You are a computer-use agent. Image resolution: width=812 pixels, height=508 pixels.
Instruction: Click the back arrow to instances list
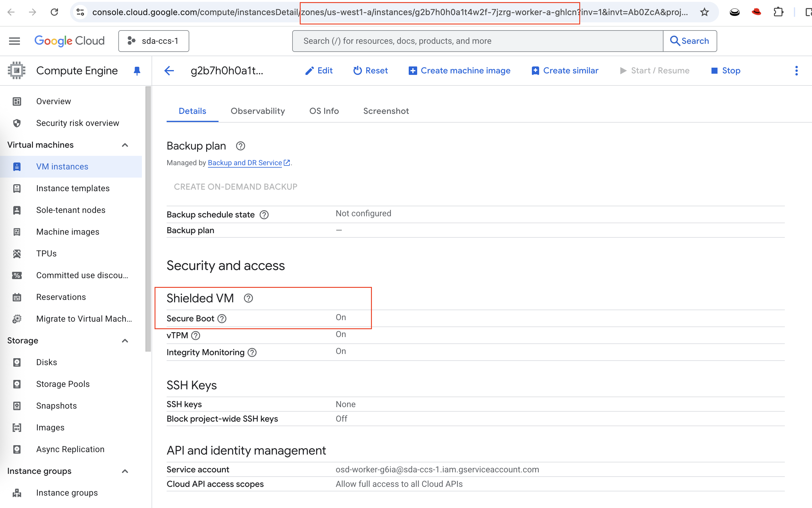[169, 71]
